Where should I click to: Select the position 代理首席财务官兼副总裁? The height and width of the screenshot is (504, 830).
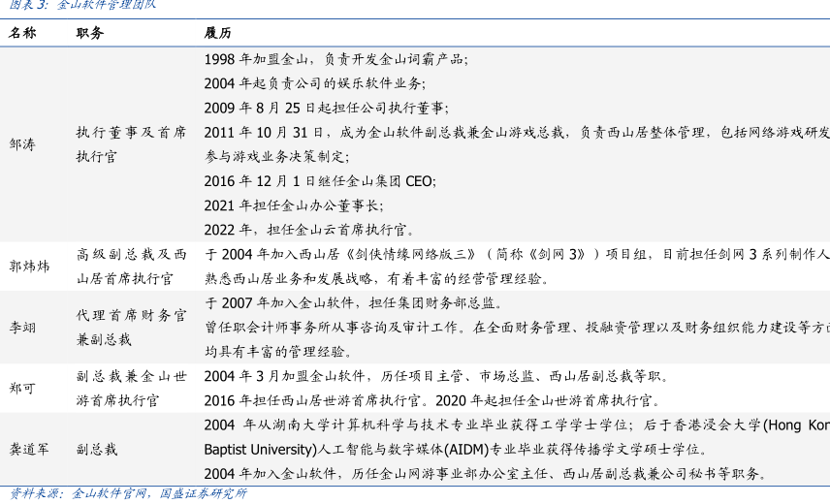(131, 328)
